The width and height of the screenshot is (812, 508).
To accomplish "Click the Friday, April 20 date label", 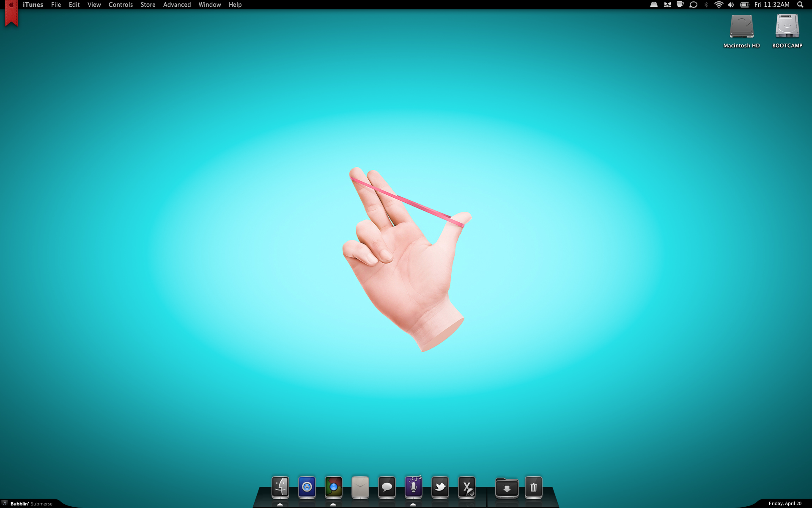I will pyautogui.click(x=785, y=503).
